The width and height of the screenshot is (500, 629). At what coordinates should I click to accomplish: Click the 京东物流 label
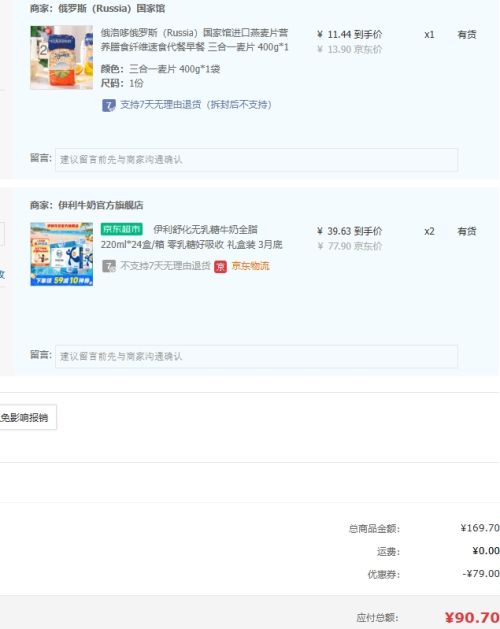[x=250, y=266]
